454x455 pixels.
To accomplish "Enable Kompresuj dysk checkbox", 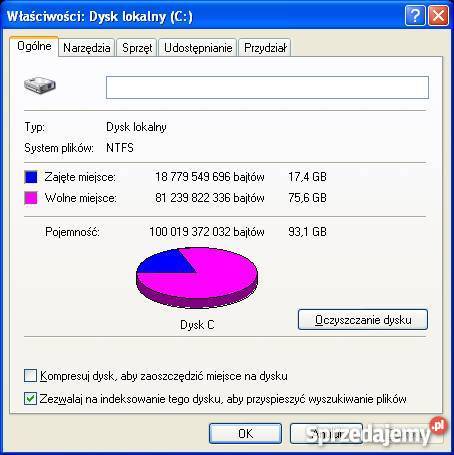I will (30, 376).
